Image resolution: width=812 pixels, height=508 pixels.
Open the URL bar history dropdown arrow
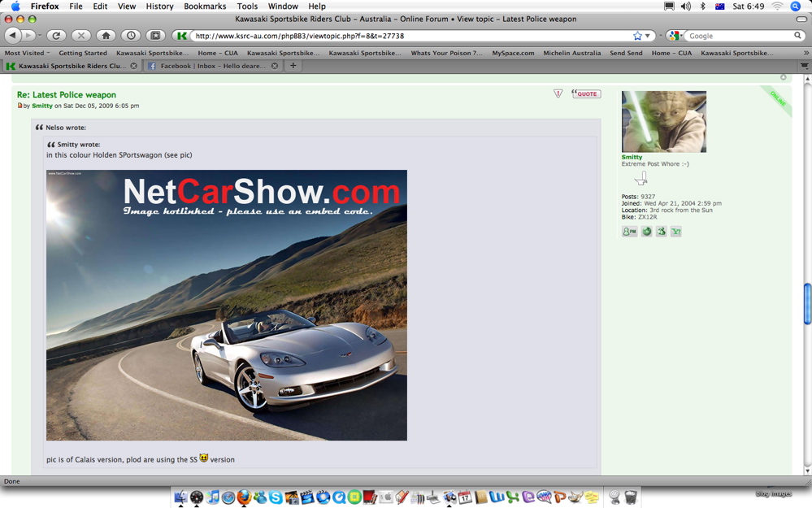[648, 36]
